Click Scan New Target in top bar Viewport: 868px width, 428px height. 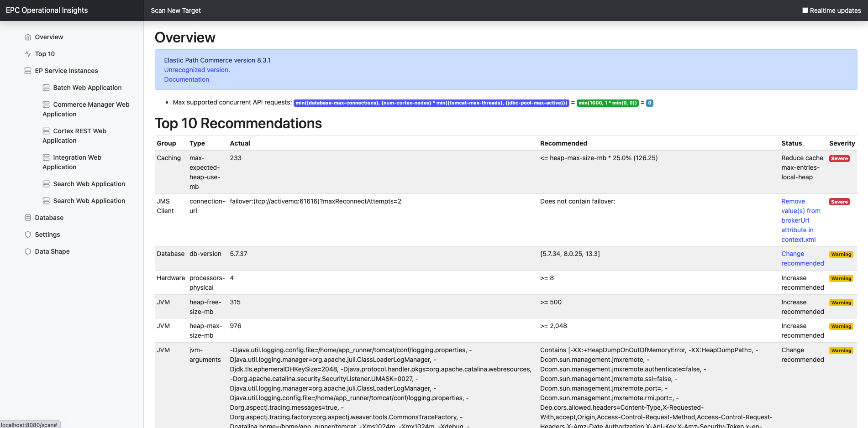tap(176, 10)
